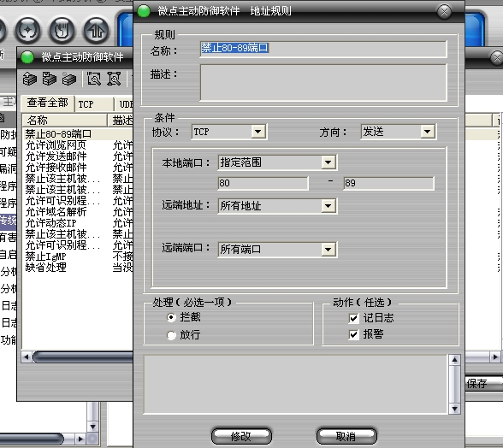The image size is (503, 448).
Task: Click the 名称 input field
Action: pyautogui.click(x=323, y=49)
